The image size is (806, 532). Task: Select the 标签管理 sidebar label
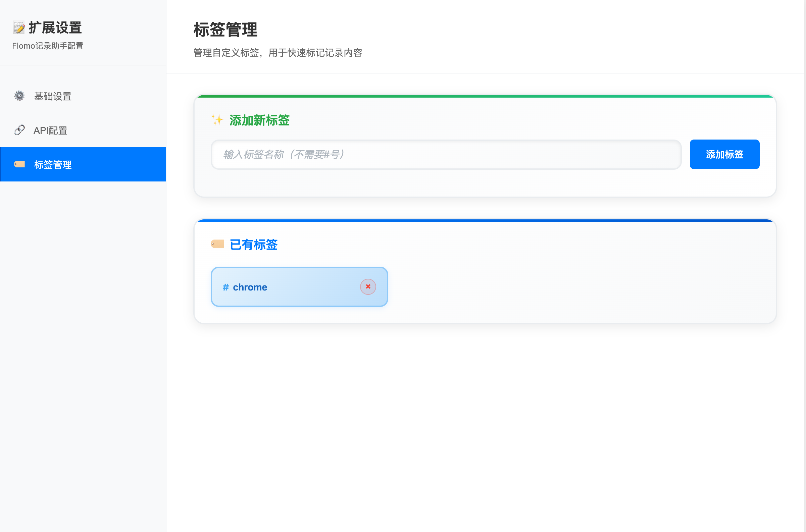pos(53,165)
